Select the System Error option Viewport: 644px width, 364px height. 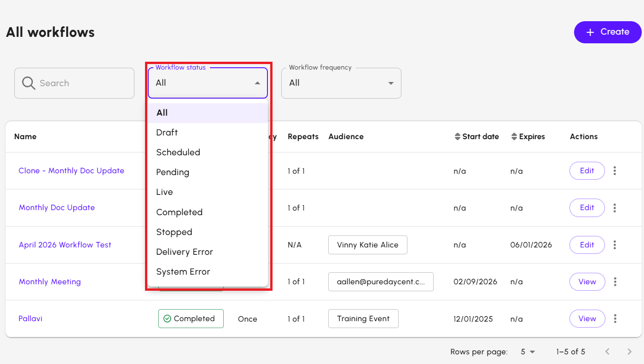tap(183, 271)
